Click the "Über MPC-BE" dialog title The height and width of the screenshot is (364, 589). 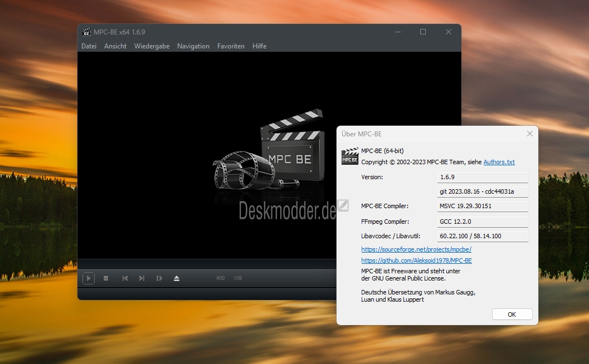pos(361,134)
